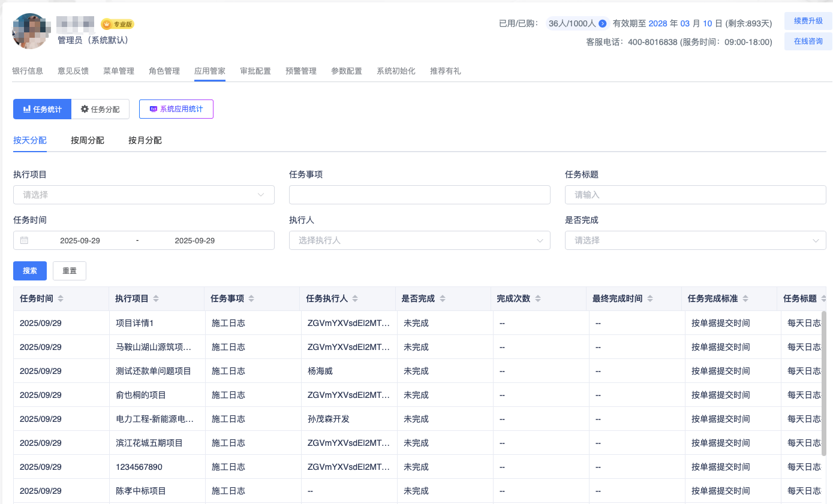Click the 任务标题 input field
The width and height of the screenshot is (833, 504).
pyautogui.click(x=695, y=195)
